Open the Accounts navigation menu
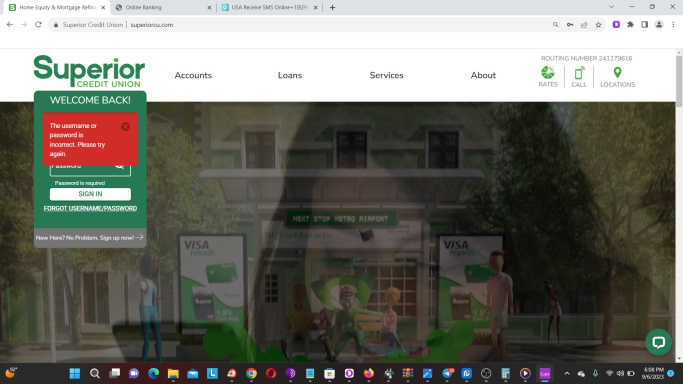This screenshot has height=384, width=683. tap(193, 75)
